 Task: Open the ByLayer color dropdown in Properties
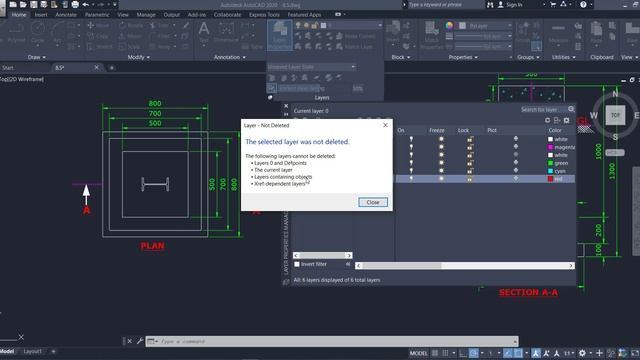[485, 26]
